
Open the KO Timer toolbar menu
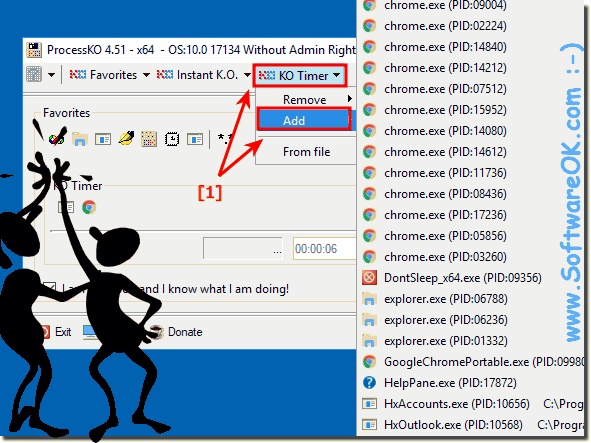[x=300, y=76]
